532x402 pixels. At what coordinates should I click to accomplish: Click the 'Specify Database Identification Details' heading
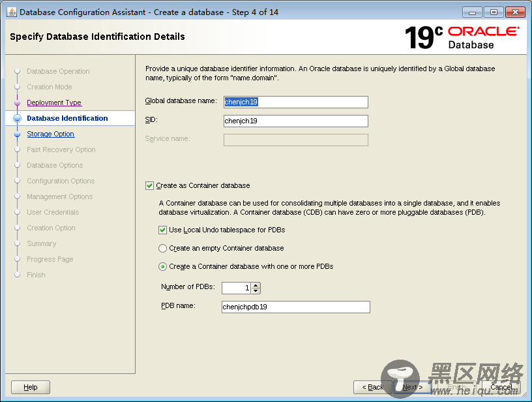click(97, 37)
